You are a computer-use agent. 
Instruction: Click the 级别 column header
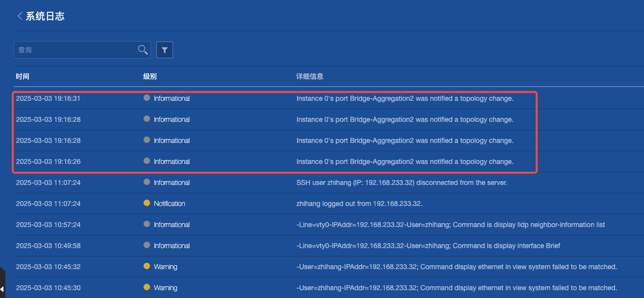tap(150, 76)
